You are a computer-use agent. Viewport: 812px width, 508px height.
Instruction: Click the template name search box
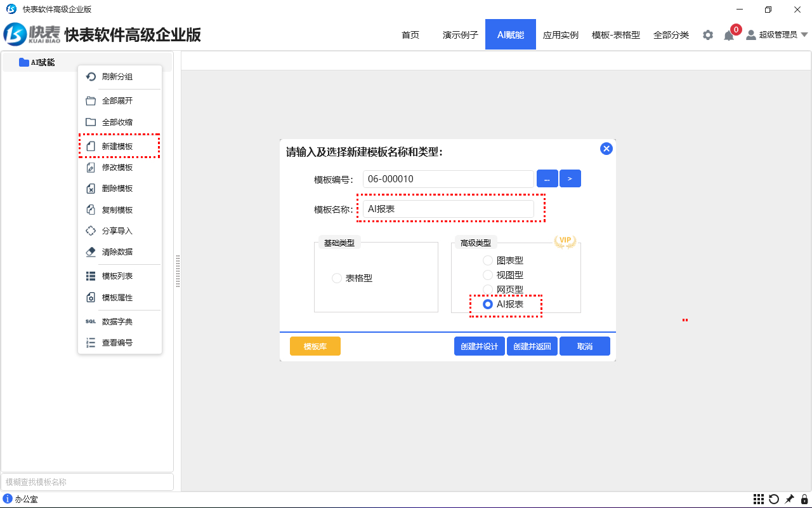coord(88,482)
